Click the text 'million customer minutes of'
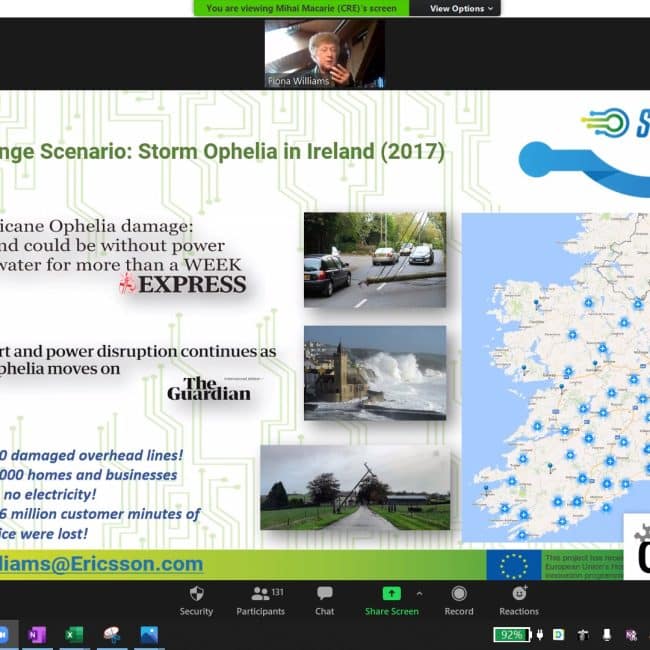Viewport: 650px width, 650px height. coord(105,514)
